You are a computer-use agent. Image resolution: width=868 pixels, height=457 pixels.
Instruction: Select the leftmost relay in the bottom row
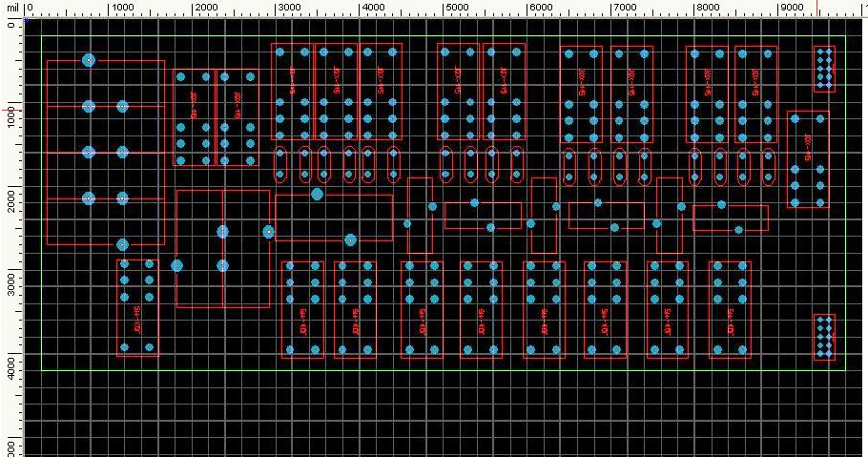pyautogui.click(x=136, y=308)
